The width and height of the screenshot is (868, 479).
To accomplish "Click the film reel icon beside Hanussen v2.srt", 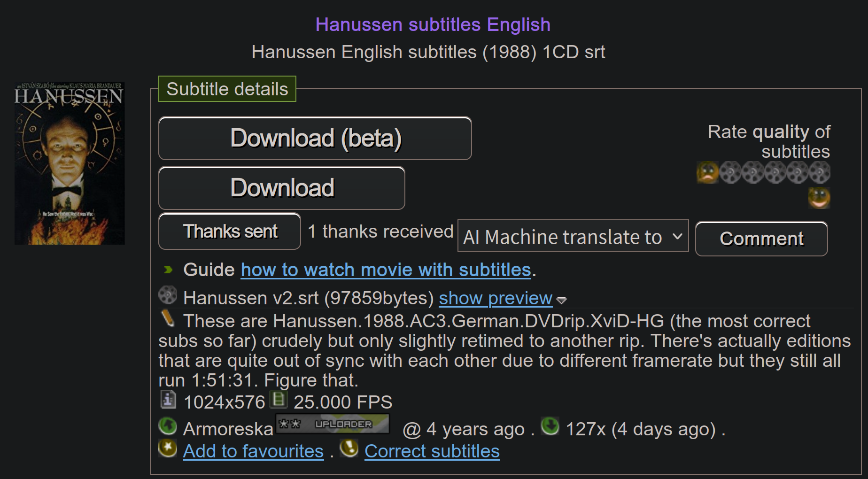I will (x=168, y=295).
